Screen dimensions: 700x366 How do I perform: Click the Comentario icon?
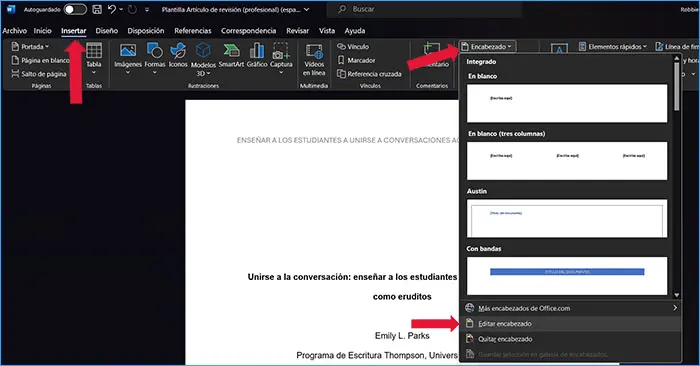coord(432,49)
